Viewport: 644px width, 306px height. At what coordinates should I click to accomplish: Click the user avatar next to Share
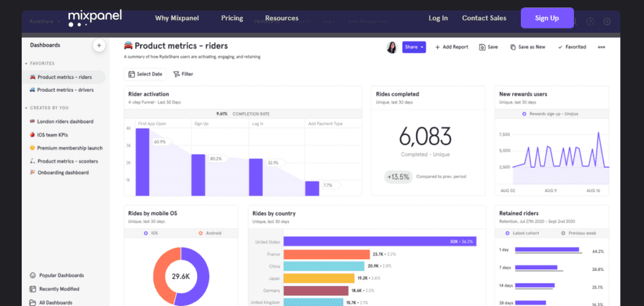coord(391,47)
